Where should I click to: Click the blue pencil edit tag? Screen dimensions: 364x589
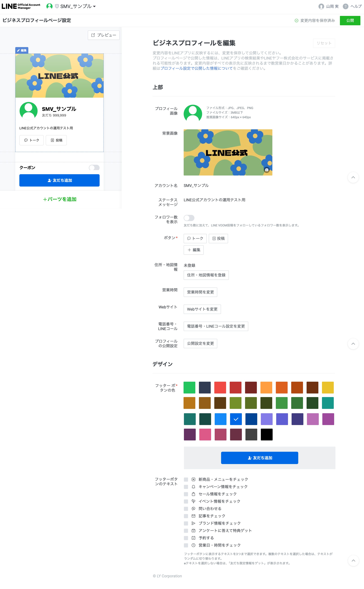[x=22, y=50]
